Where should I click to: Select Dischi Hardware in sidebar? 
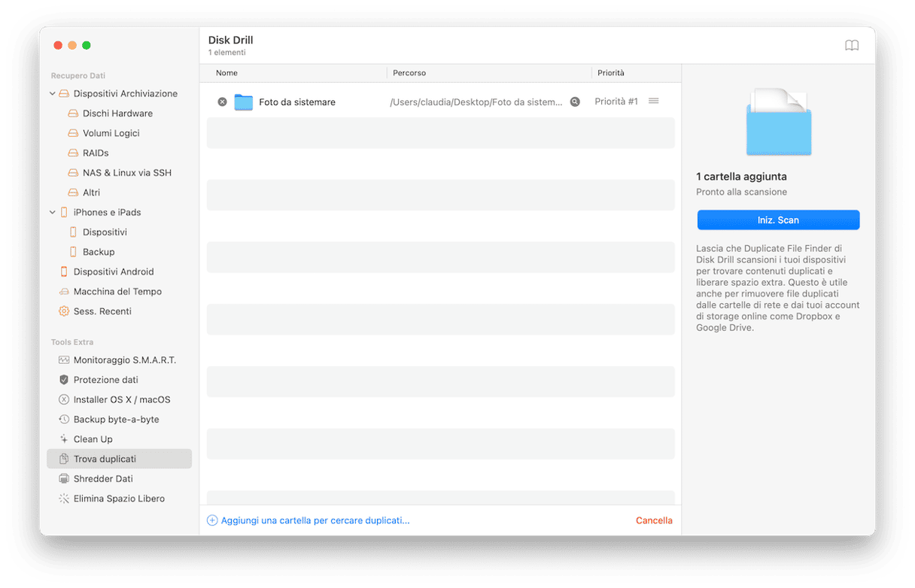119,114
